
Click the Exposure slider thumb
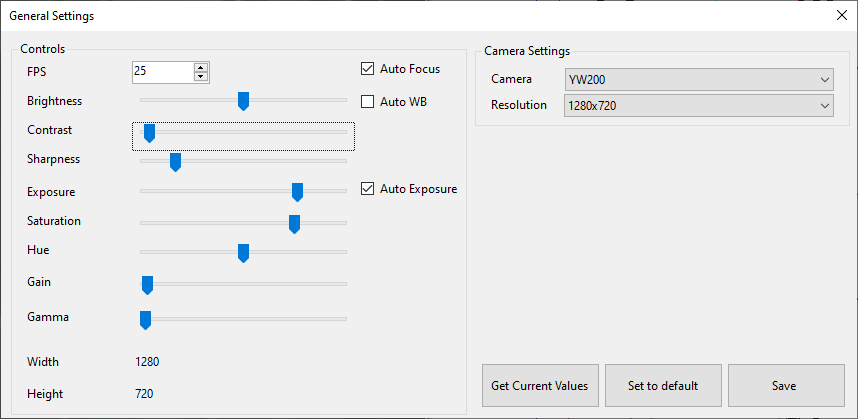pos(297,193)
